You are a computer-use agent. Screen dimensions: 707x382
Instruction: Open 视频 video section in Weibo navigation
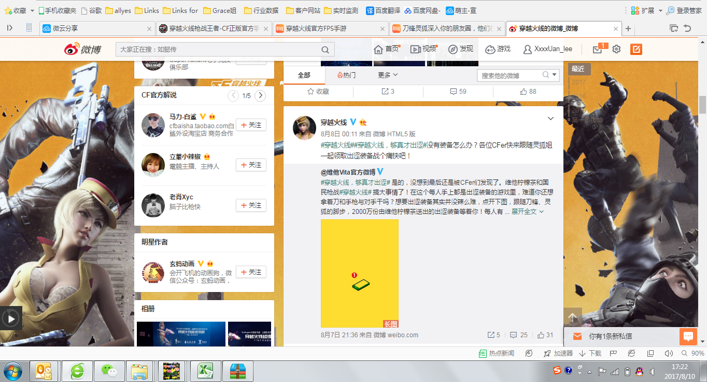[423, 49]
